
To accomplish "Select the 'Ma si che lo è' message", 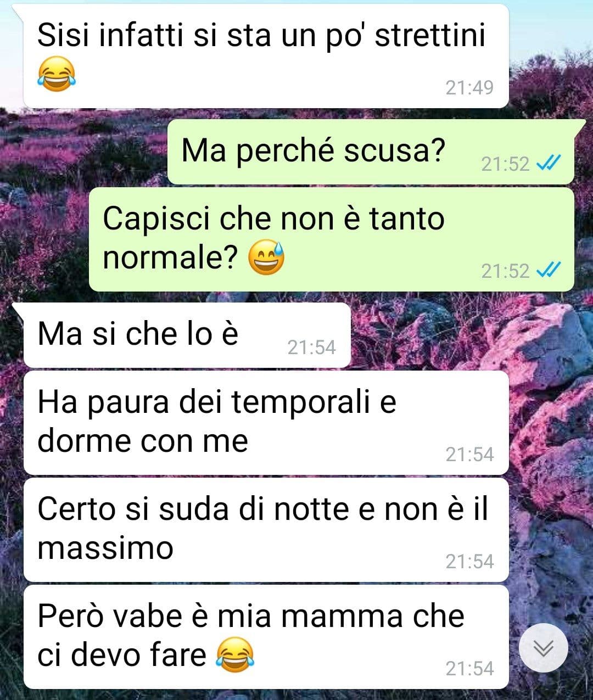I will pos(187,335).
